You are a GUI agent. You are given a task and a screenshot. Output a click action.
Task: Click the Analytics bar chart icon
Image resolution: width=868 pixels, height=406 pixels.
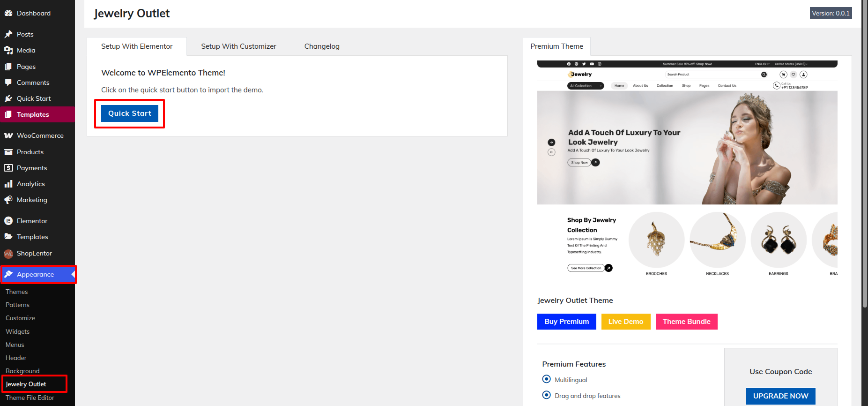coord(8,184)
